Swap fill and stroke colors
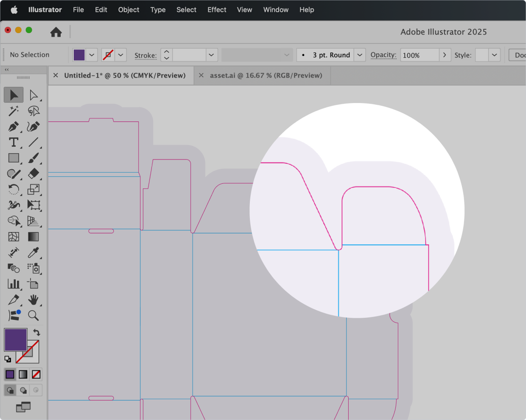Image resolution: width=526 pixels, height=420 pixels. (37, 333)
